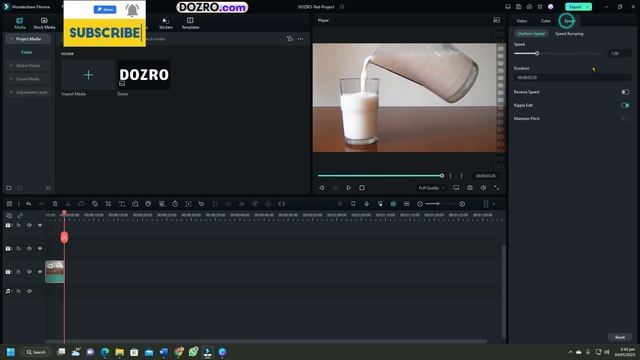Switch to the Color properties tab

[546, 21]
